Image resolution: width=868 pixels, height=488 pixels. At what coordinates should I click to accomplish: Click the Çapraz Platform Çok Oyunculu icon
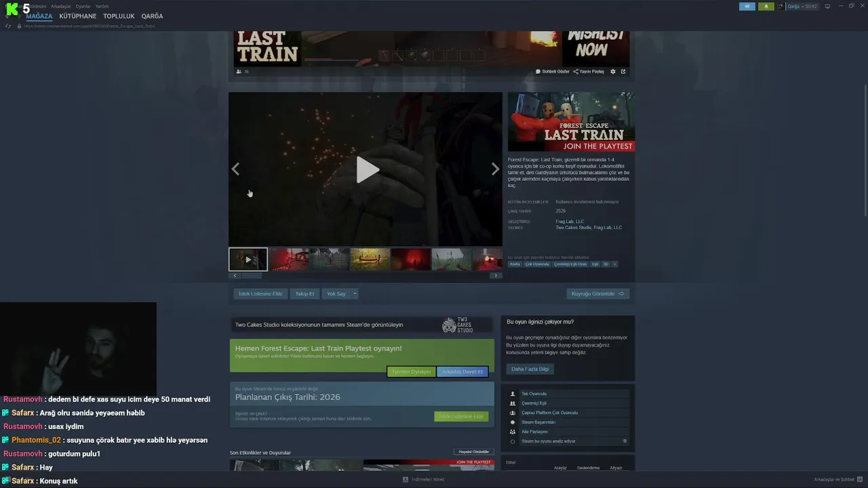[513, 413]
